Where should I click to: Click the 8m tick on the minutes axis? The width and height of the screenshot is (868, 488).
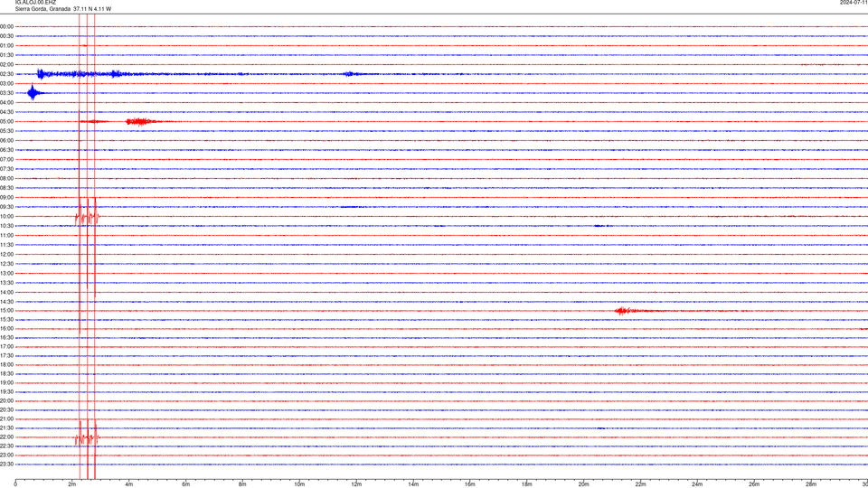(242, 484)
